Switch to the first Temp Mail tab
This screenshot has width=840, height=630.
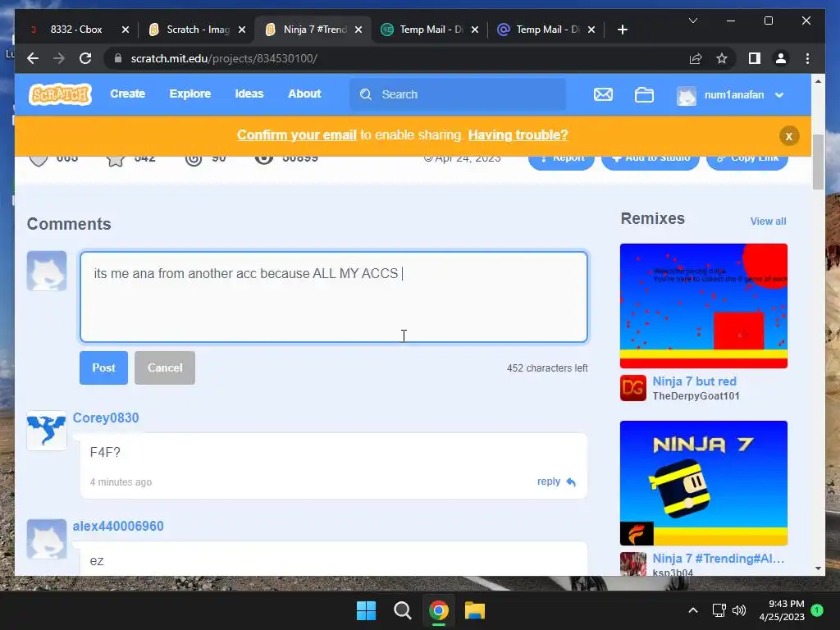pyautogui.click(x=430, y=30)
